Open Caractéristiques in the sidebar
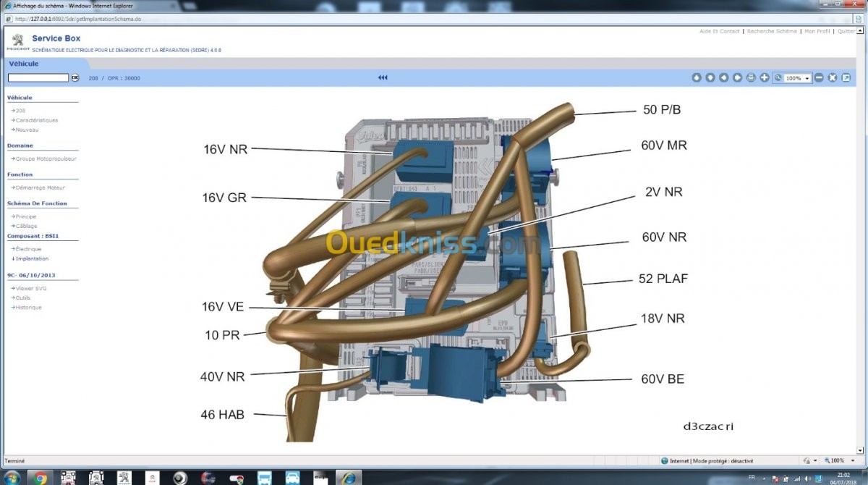Image resolution: width=868 pixels, height=485 pixels. coord(36,120)
